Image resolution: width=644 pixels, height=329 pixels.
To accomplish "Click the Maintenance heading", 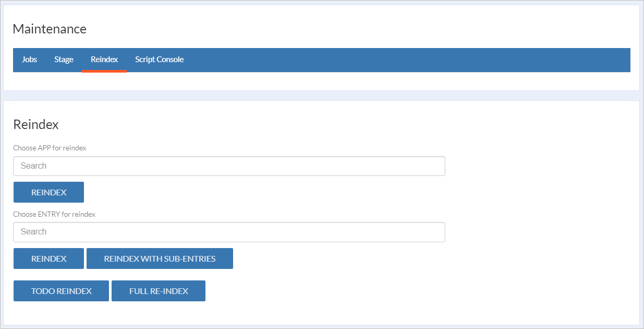I will click(x=50, y=29).
